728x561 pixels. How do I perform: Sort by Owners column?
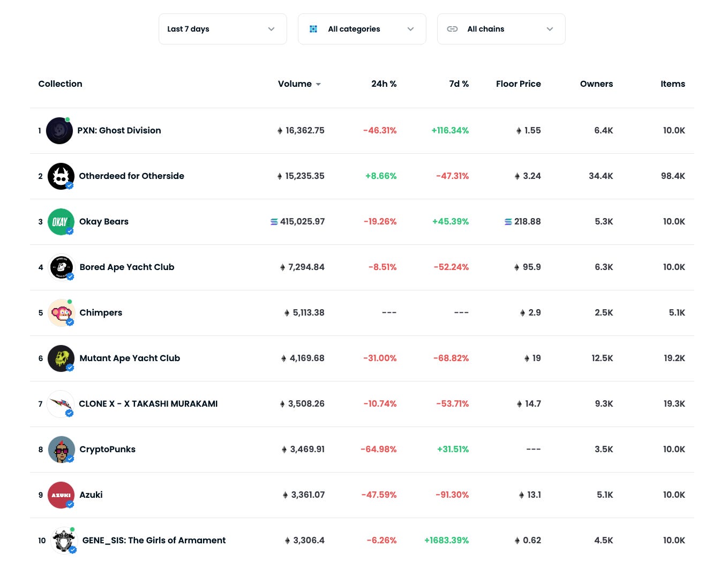point(596,84)
